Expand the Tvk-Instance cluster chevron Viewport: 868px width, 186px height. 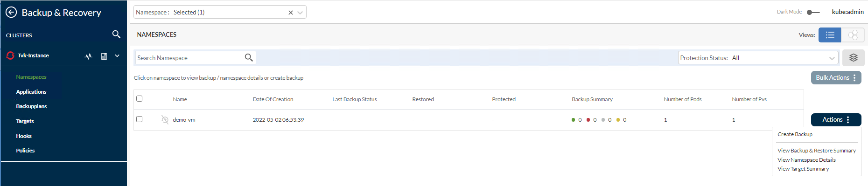click(x=117, y=56)
